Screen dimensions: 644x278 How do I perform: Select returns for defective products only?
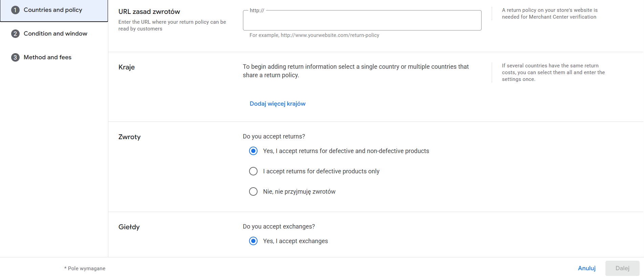point(253,171)
